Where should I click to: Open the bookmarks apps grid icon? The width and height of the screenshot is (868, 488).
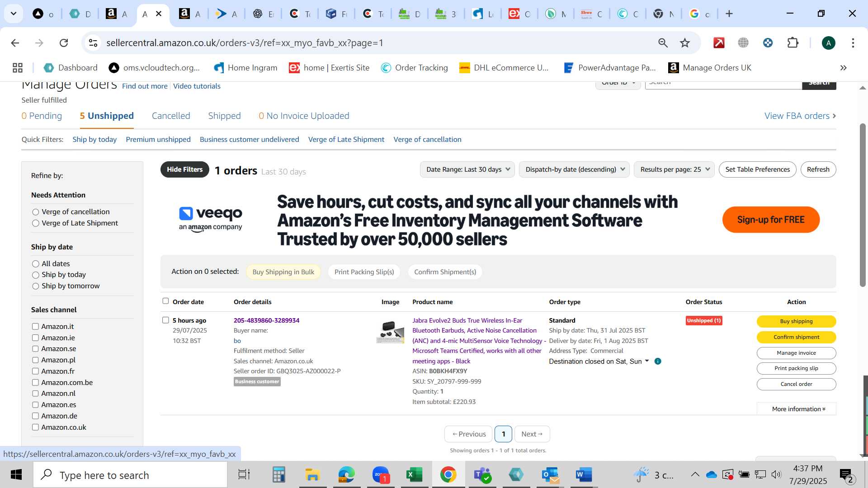pos(18,68)
